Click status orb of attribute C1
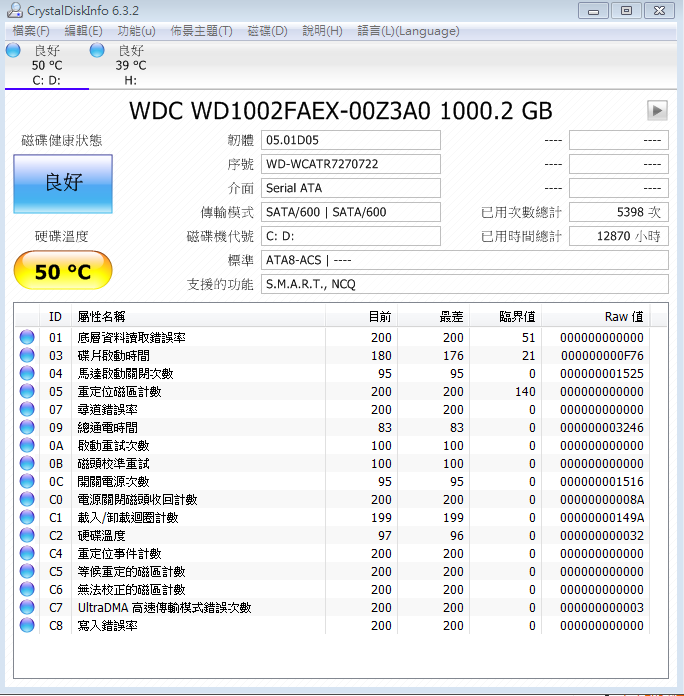 27,517
